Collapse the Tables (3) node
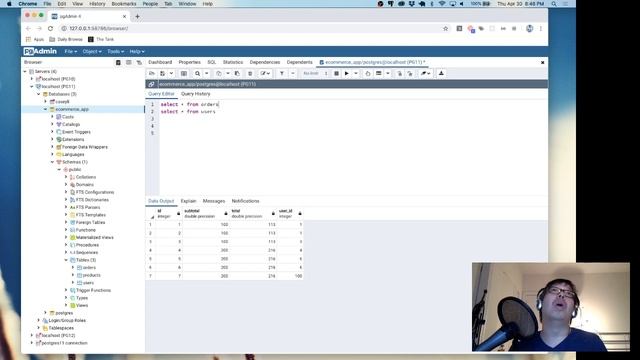The image size is (640, 360). pos(66,260)
